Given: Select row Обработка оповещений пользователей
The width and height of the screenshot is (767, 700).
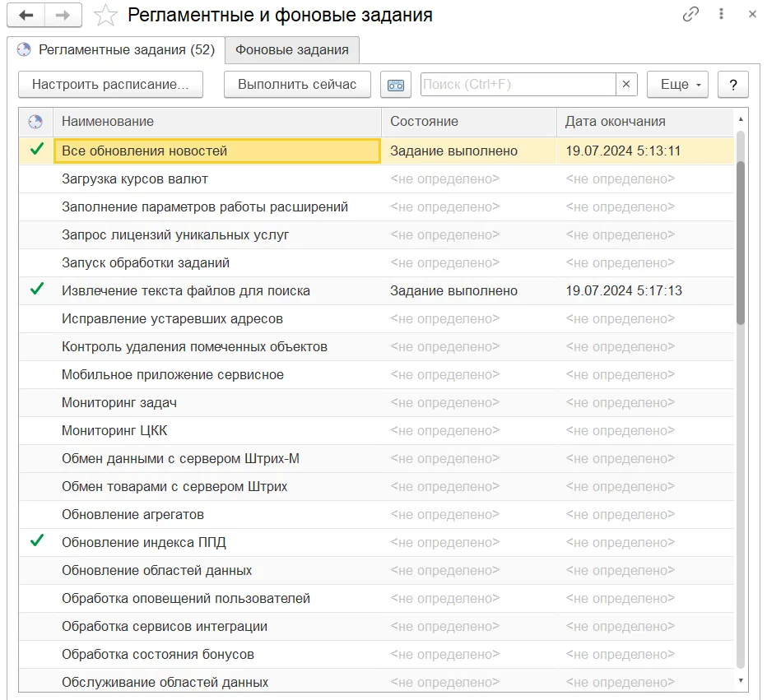Looking at the screenshot, I should 376,598.
